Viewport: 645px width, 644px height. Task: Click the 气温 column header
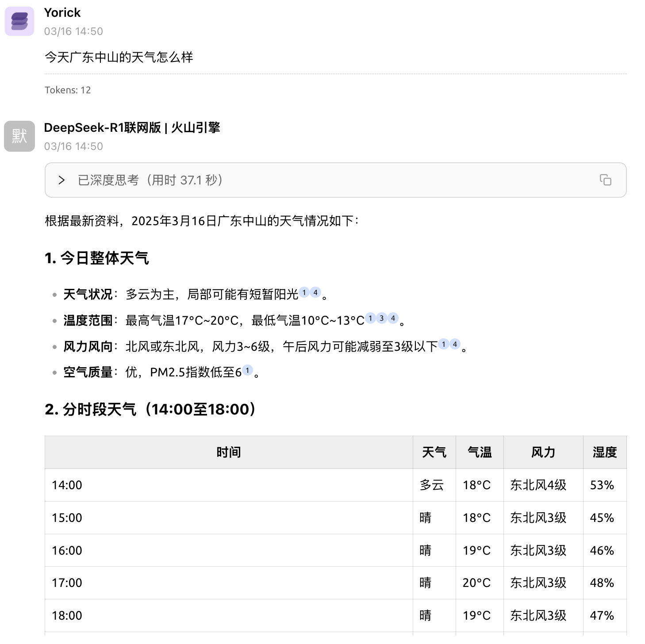tap(480, 452)
